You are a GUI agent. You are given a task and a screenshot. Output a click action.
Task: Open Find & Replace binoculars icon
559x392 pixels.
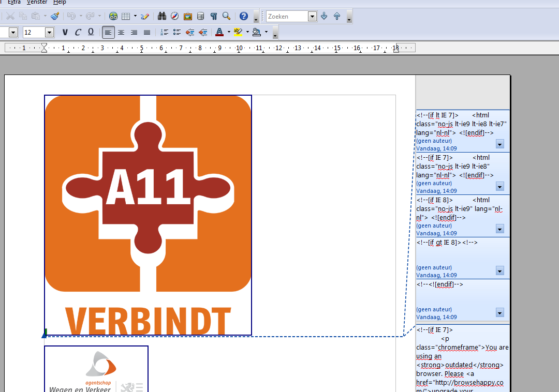tap(162, 17)
